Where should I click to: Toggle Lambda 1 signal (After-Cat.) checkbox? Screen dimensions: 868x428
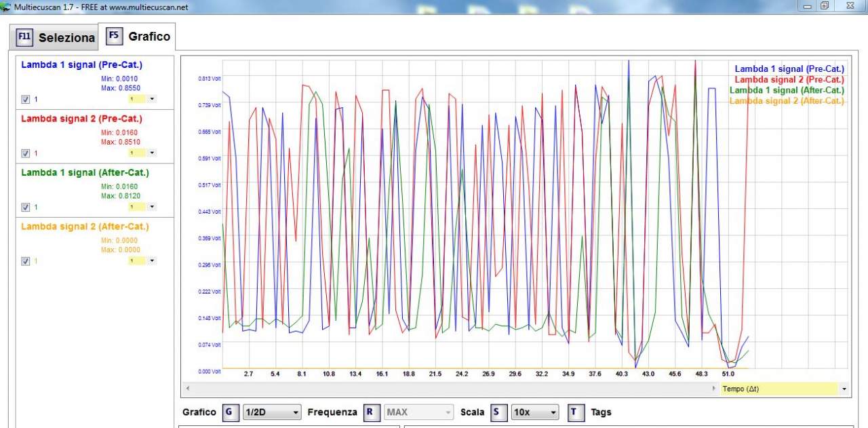pyautogui.click(x=26, y=207)
